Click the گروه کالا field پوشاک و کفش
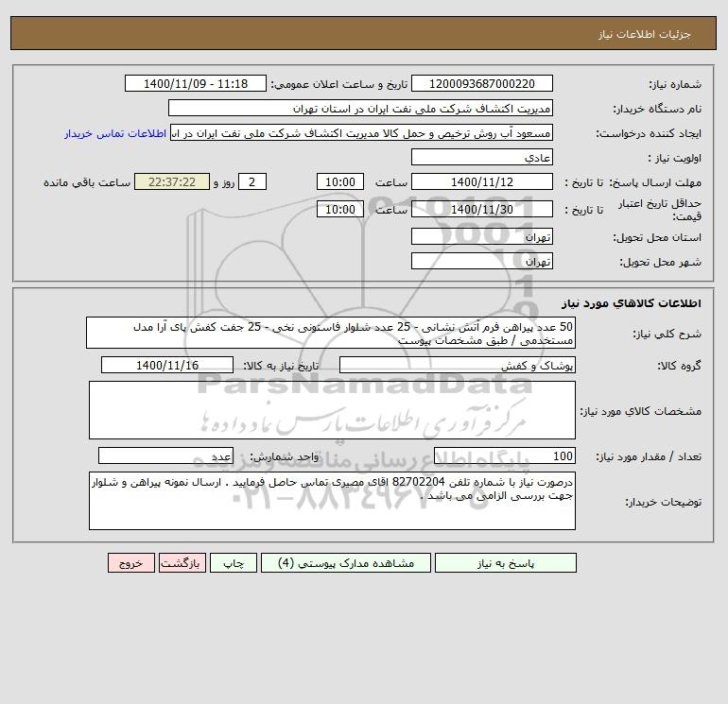This screenshot has height=704, width=728. (x=458, y=365)
